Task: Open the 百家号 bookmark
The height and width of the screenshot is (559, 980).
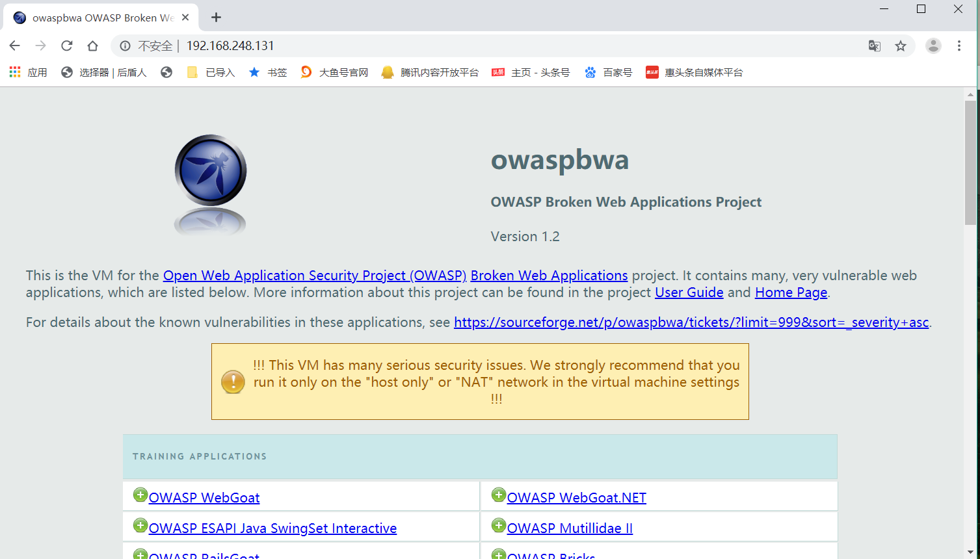Action: pos(608,72)
